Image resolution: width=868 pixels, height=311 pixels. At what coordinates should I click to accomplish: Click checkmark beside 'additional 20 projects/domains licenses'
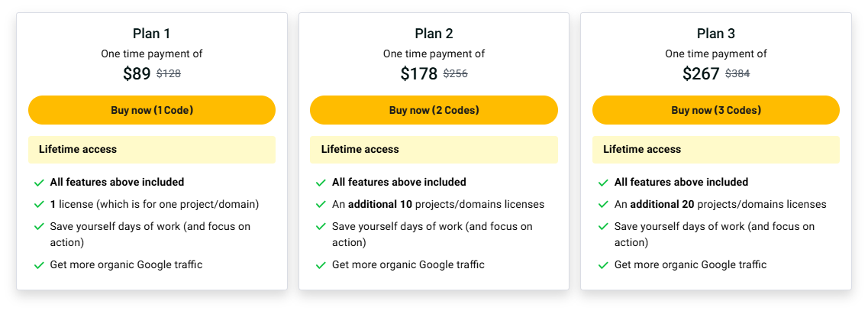[603, 205]
